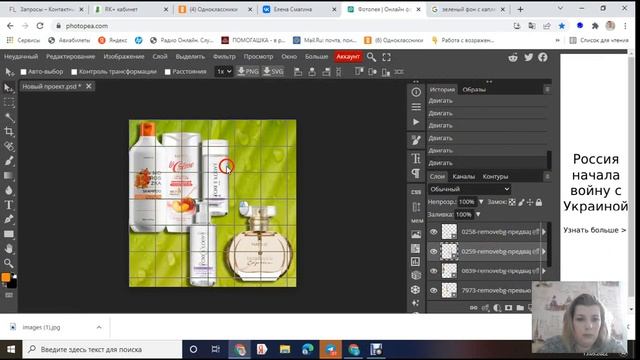Open the Properties panel icon

[x=416, y=107]
